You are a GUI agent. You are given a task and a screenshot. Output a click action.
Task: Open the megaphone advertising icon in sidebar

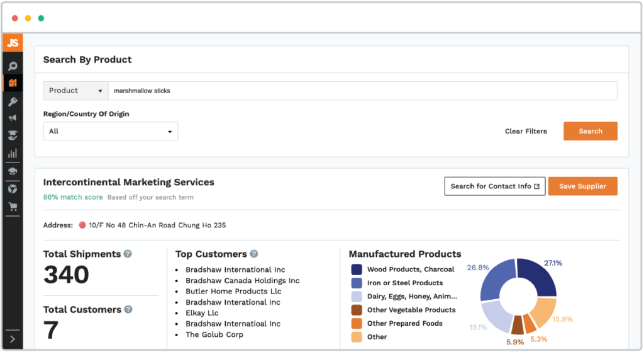pyautogui.click(x=13, y=118)
